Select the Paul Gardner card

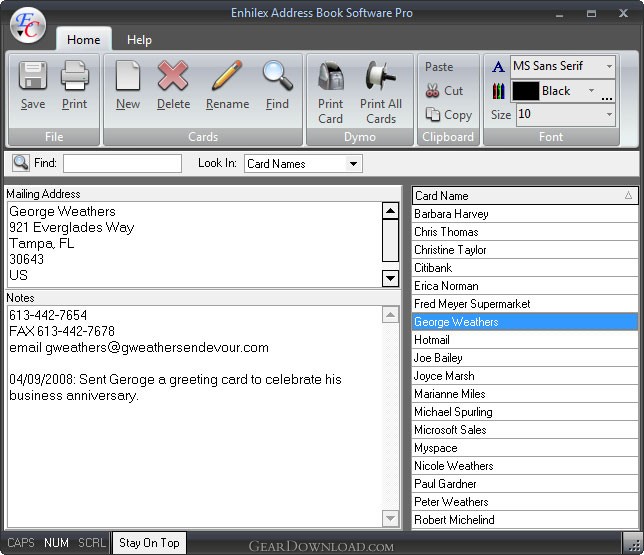pyautogui.click(x=525, y=484)
